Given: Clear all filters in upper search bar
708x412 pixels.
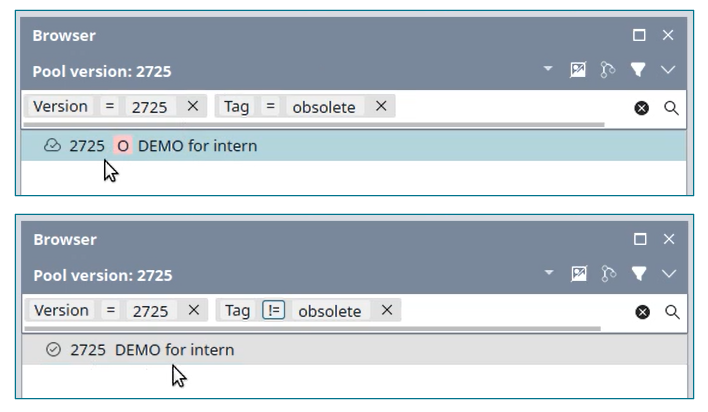Looking at the screenshot, I should [641, 108].
